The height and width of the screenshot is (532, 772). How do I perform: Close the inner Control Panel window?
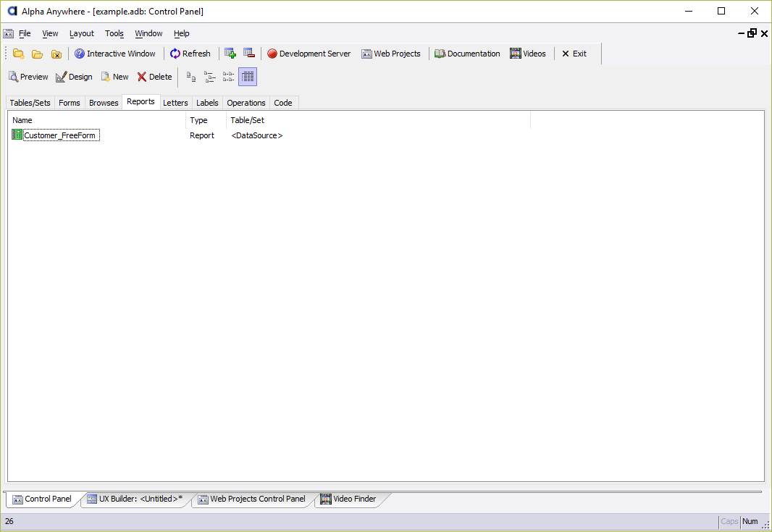pyautogui.click(x=764, y=33)
